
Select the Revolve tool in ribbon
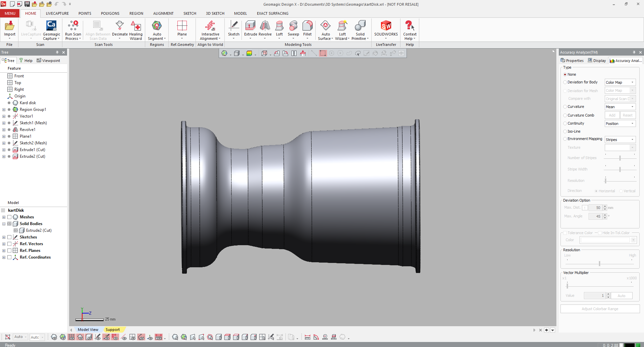265,26
